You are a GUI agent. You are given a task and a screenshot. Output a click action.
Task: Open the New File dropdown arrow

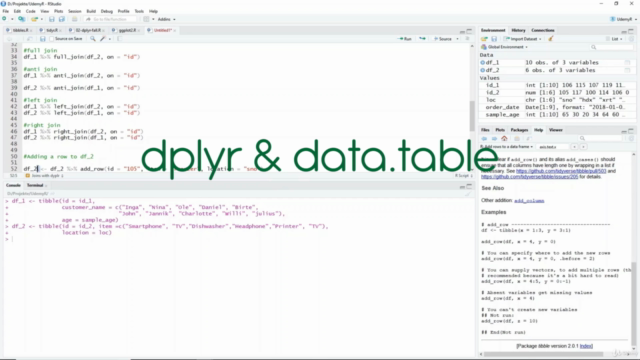[x=11, y=19]
